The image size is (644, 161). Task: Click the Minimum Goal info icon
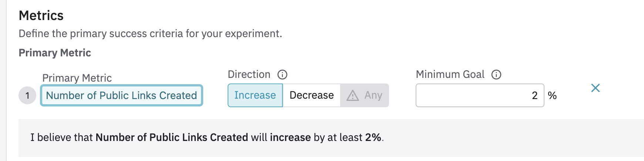click(496, 75)
